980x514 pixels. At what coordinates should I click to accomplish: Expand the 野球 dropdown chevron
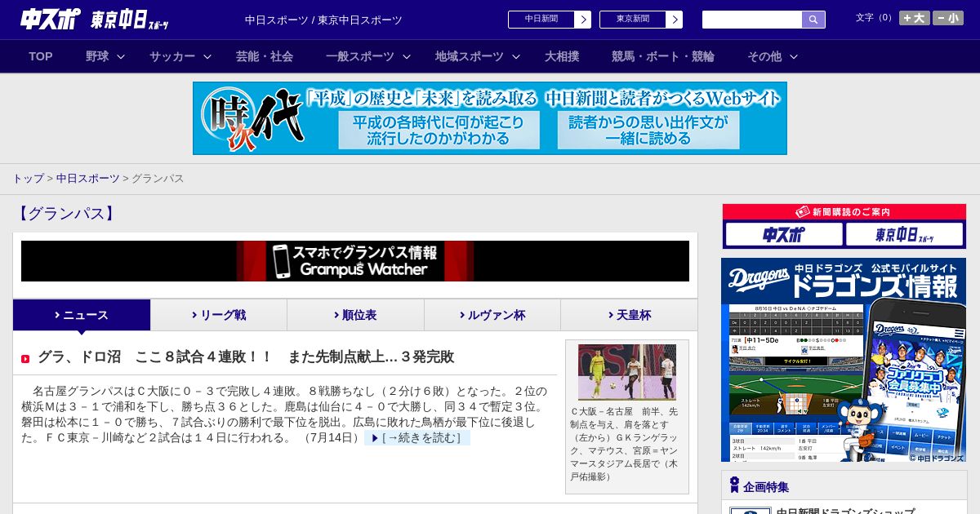(121, 57)
